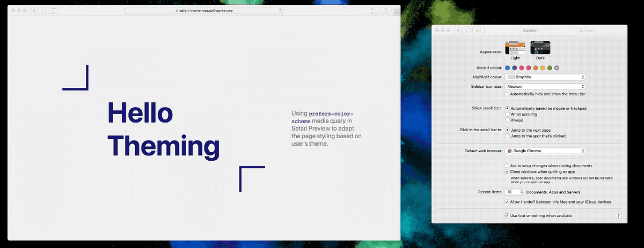Image resolution: width=644 pixels, height=248 pixels.
Task: Open the Safari share button
Action: (372, 11)
